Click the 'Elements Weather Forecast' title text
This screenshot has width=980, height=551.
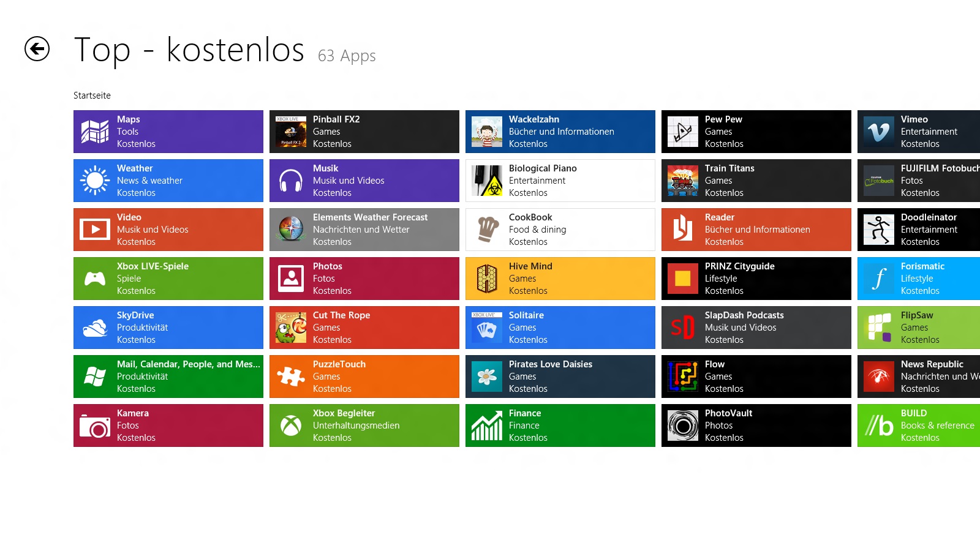(370, 217)
